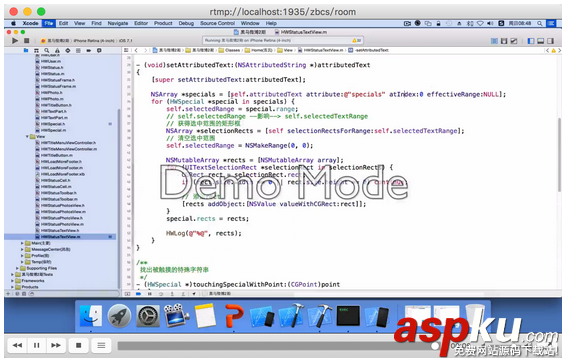This screenshot has height=363, width=564.
Task: Click Pause execution in debug bar
Action: (150, 294)
